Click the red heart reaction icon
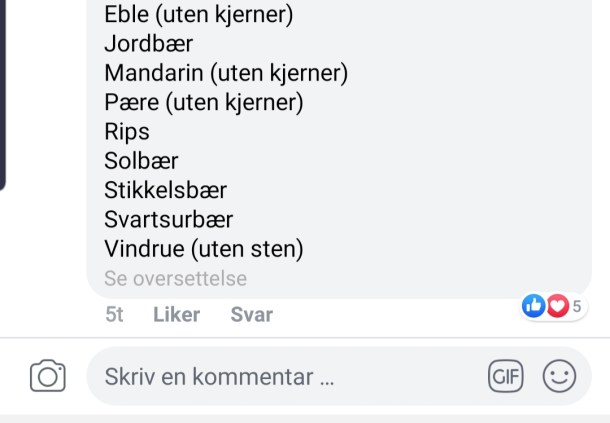610x423 pixels. tap(556, 306)
